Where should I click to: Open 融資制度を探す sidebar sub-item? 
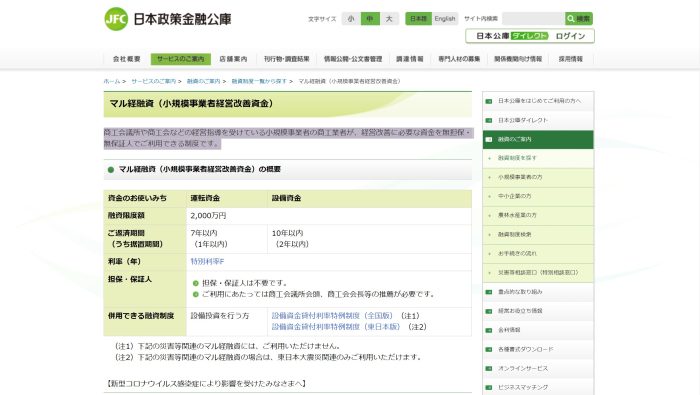click(x=538, y=158)
